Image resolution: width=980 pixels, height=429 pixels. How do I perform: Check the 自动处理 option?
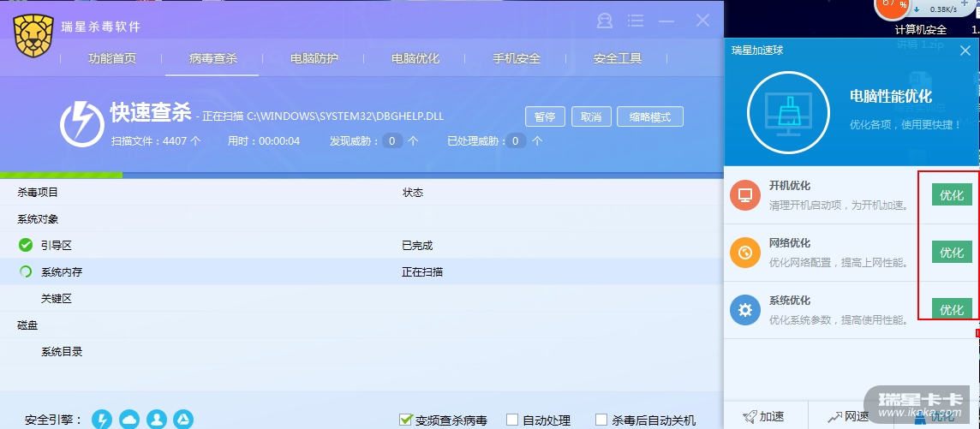pyautogui.click(x=512, y=420)
